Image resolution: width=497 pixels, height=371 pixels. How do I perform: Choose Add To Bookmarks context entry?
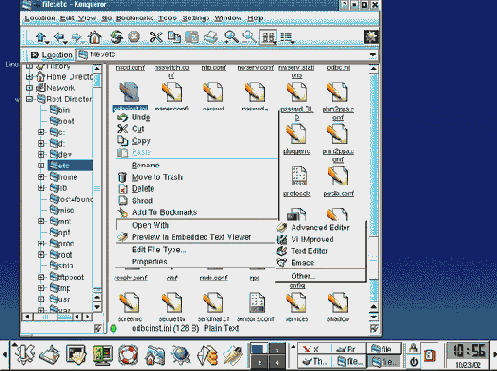pos(197,212)
